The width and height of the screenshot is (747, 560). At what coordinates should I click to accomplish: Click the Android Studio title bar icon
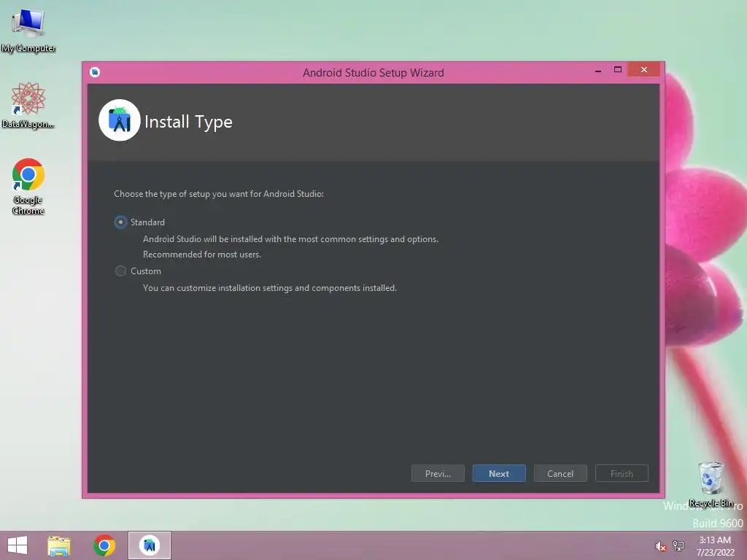click(95, 72)
